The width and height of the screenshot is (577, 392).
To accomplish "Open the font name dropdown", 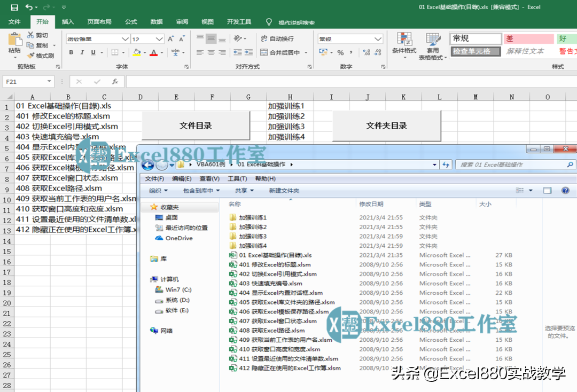I will (x=125, y=38).
